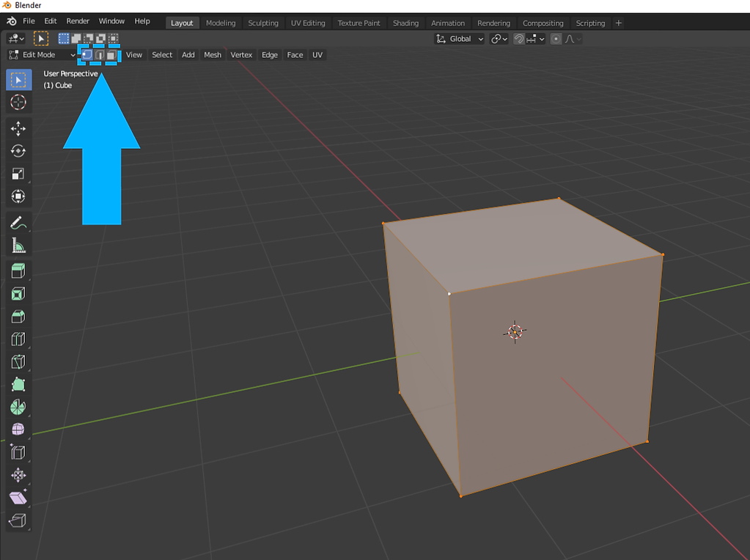Select the Measure tool
The image size is (750, 560).
pos(18,246)
